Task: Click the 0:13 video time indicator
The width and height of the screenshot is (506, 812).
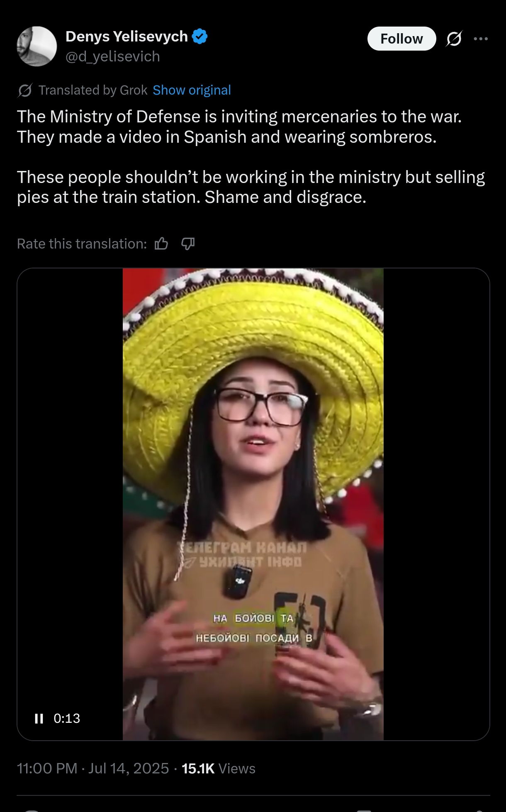Action: 67,718
